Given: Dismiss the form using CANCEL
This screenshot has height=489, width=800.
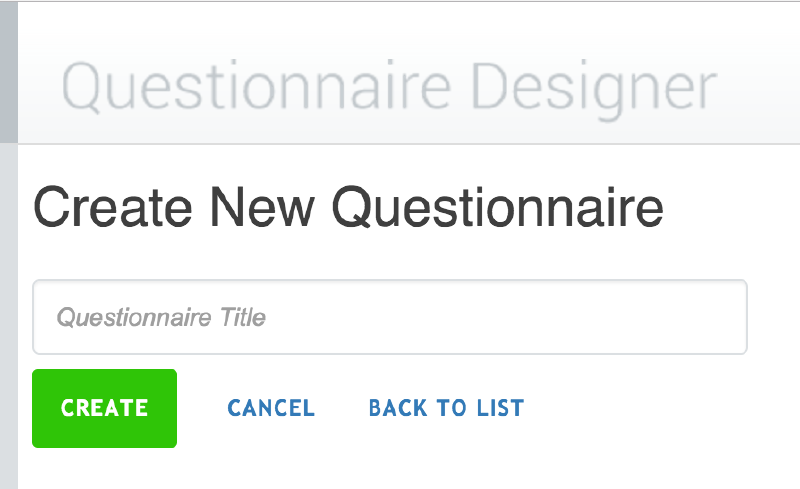Looking at the screenshot, I should coord(271,408).
